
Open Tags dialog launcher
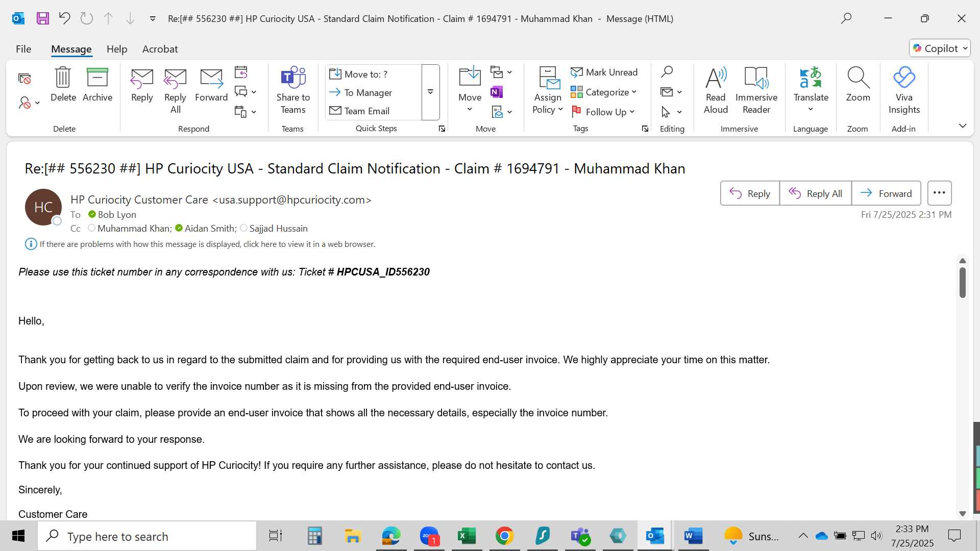645,129
